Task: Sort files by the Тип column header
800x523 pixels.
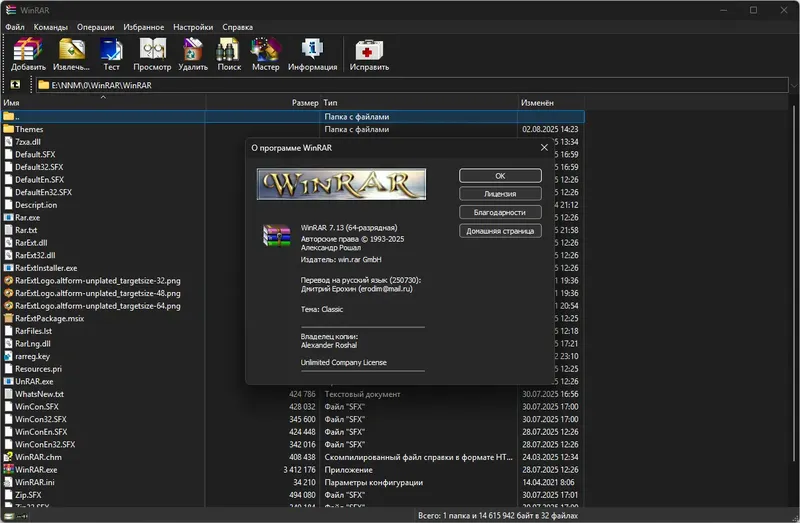Action: [419, 103]
